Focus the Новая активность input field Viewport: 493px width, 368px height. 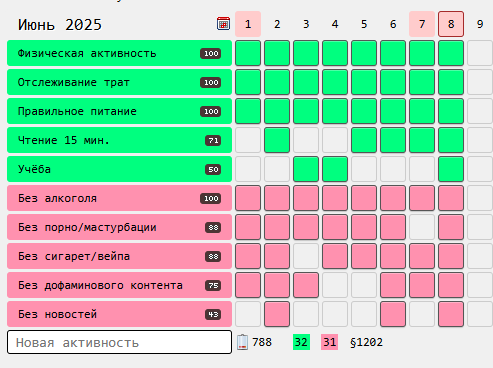click(x=119, y=342)
